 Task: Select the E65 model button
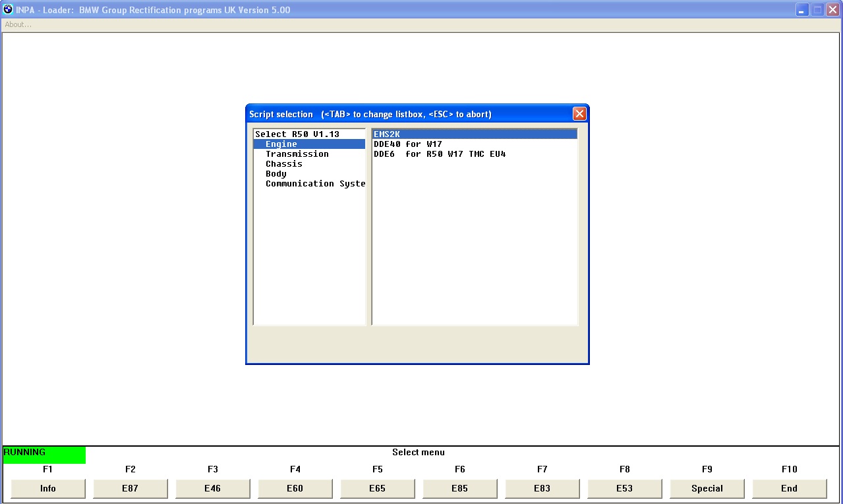pyautogui.click(x=377, y=488)
